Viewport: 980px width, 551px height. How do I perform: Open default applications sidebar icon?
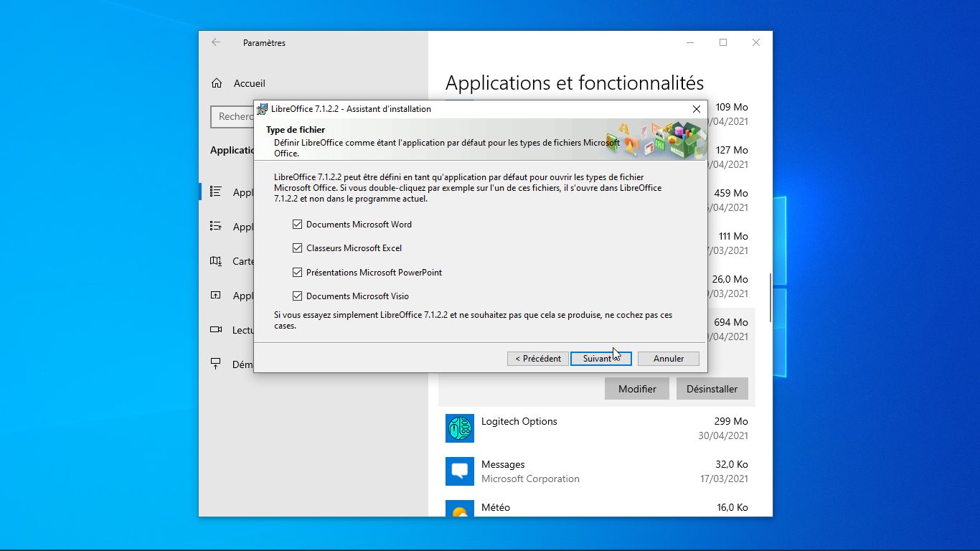(215, 226)
